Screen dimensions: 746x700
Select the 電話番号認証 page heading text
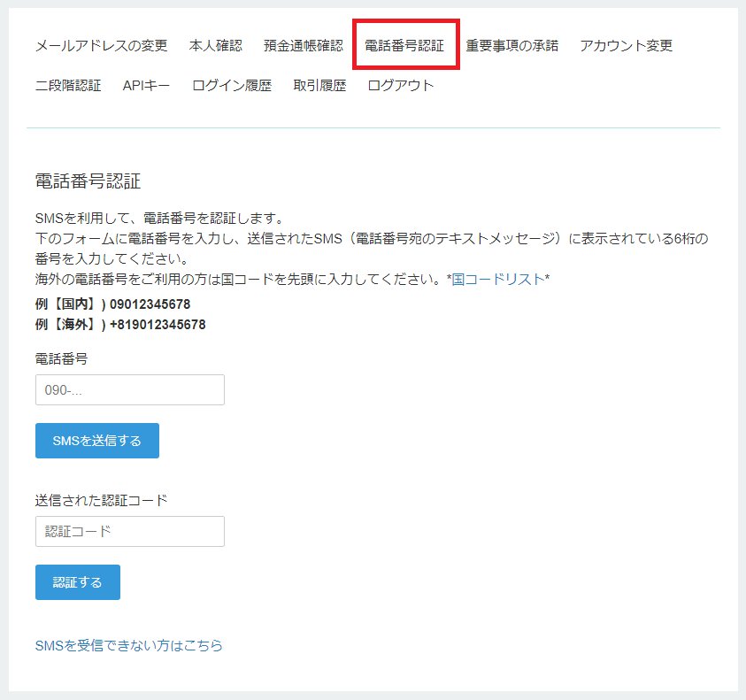tap(88, 181)
